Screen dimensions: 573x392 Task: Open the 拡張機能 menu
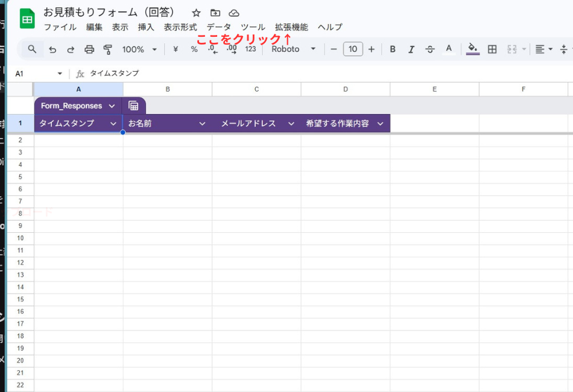(x=291, y=27)
